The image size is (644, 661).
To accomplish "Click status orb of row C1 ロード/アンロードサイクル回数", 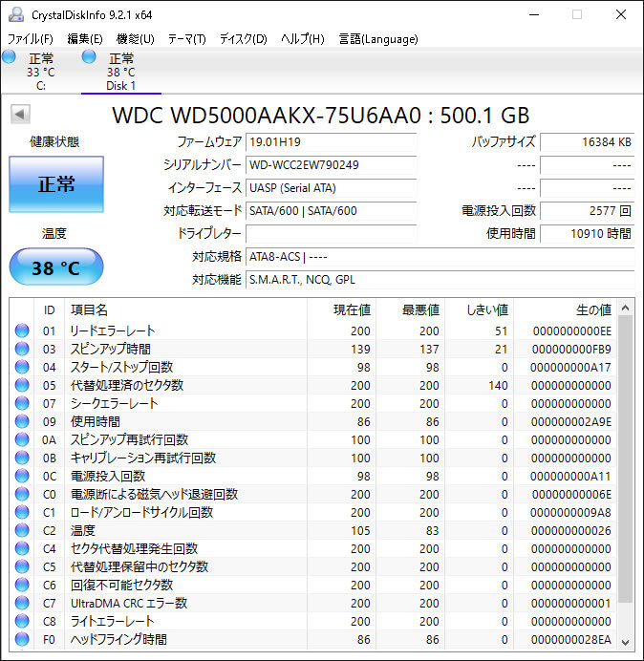I will click(22, 512).
